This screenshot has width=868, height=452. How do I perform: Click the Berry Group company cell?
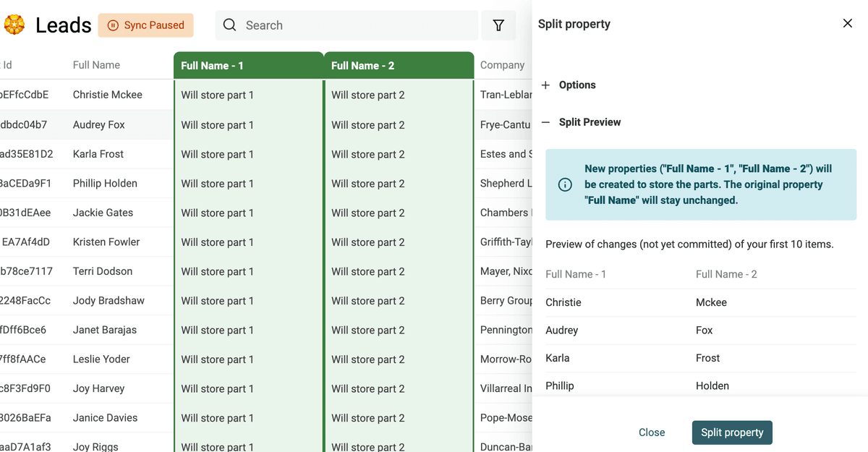click(506, 301)
